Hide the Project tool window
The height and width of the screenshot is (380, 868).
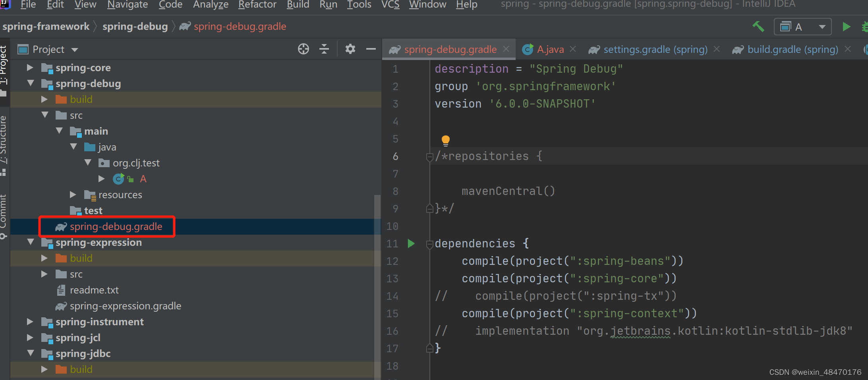371,49
